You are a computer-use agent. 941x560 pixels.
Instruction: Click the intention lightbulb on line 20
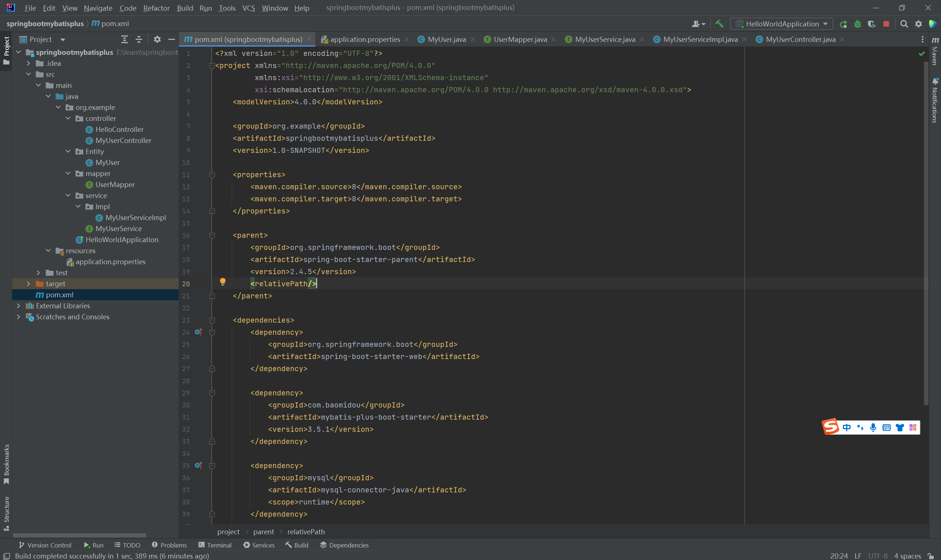[223, 281]
